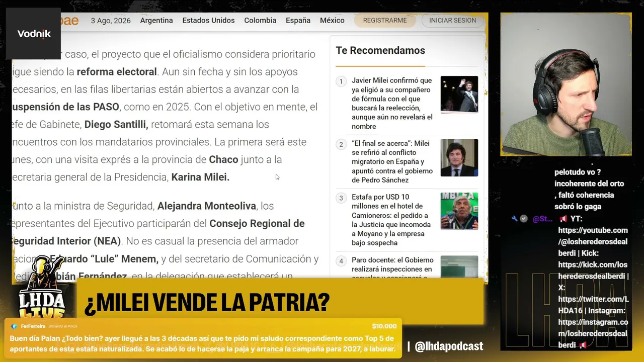
Task: Click the number 1 badge in Te Recomendamos
Action: click(x=341, y=81)
